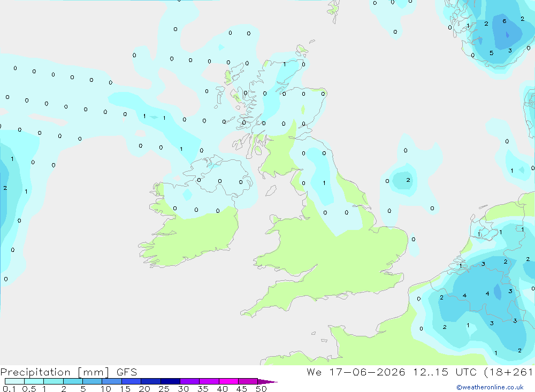The image size is (535, 392).
Task: Click the 0.5–1 mm legend color swatch
Action: click(34, 381)
